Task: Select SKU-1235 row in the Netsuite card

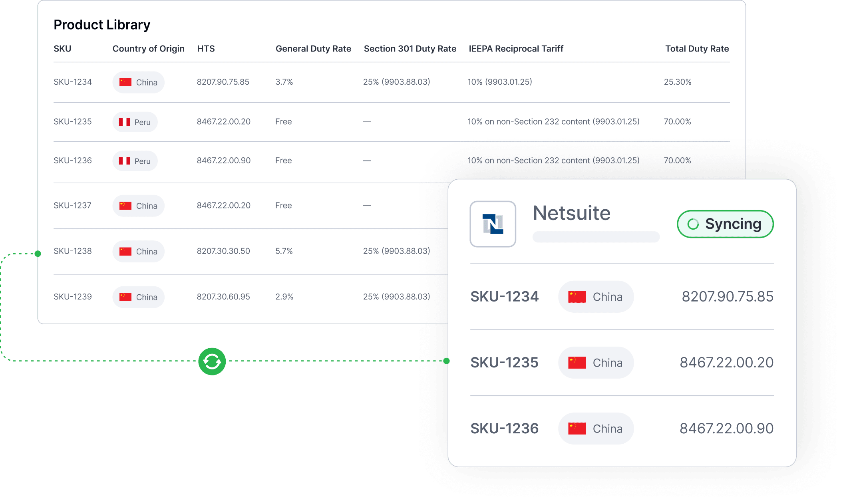Action: tap(504, 363)
